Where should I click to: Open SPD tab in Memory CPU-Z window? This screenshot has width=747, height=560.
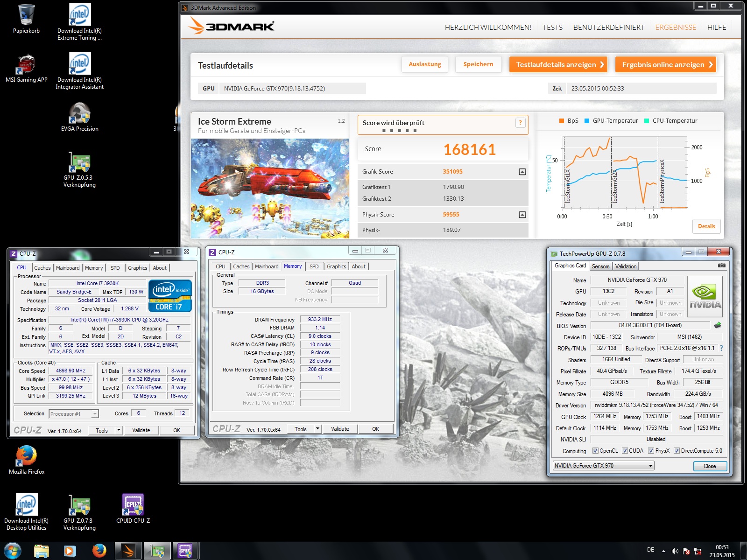coord(314,266)
